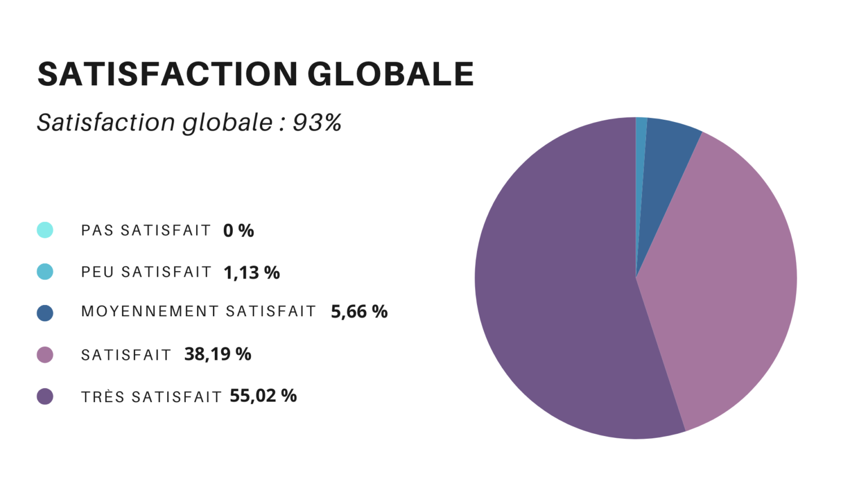Click the Satisfait mauve legend dot
The height and width of the screenshot is (488, 868).
click(45, 355)
